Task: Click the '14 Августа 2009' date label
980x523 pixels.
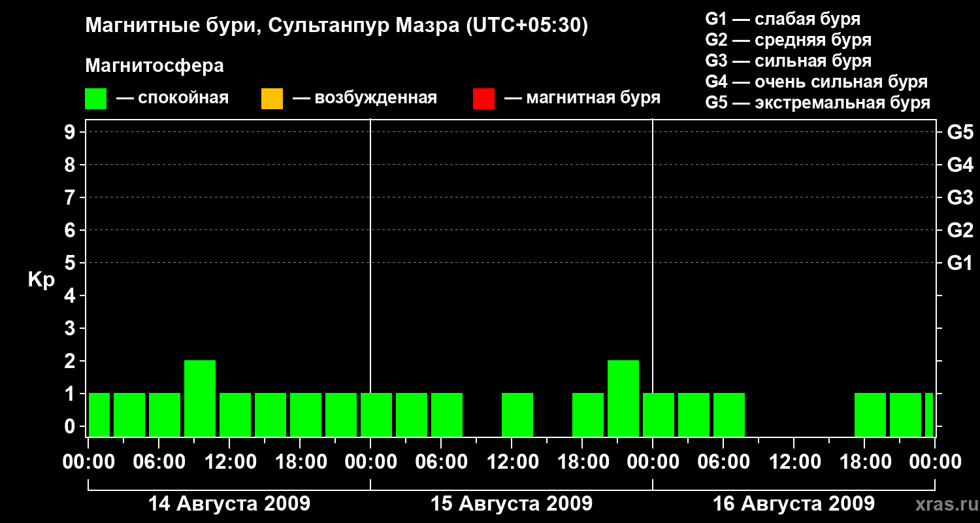Action: 229,504
